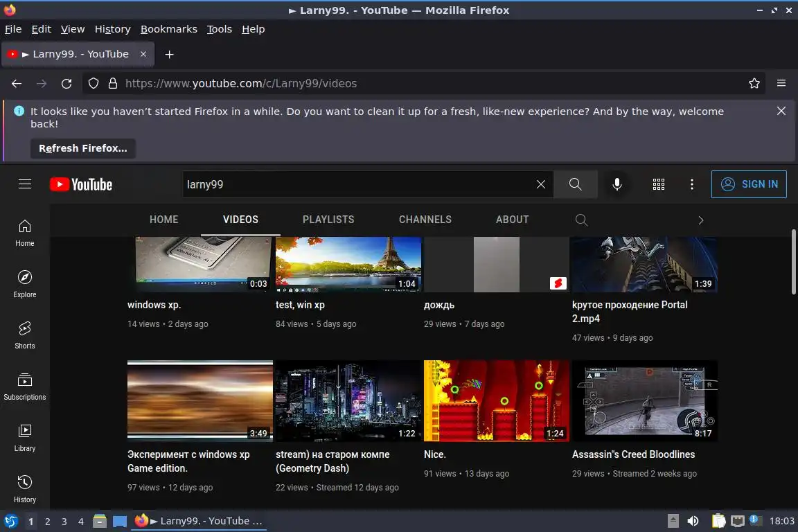Click the network monitor tray icon
The height and width of the screenshot is (532, 798).
pyautogui.click(x=738, y=521)
